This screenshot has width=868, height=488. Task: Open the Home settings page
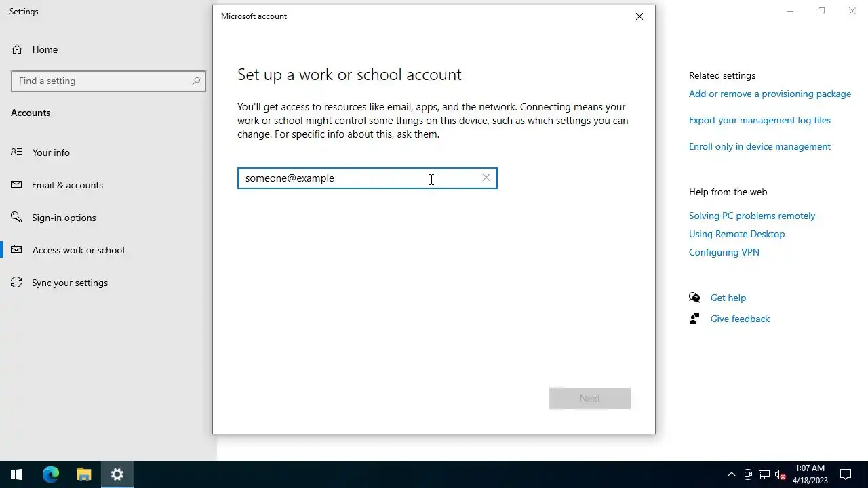pyautogui.click(x=45, y=49)
